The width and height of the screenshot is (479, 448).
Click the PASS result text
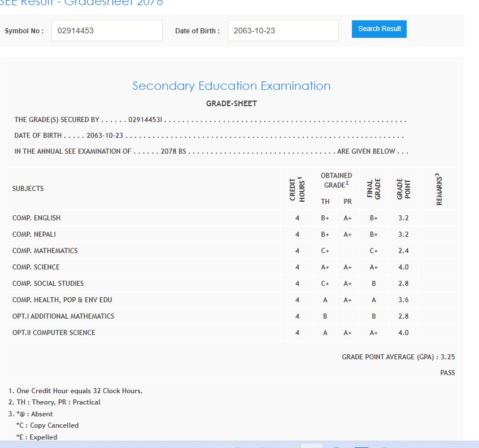pyautogui.click(x=447, y=373)
